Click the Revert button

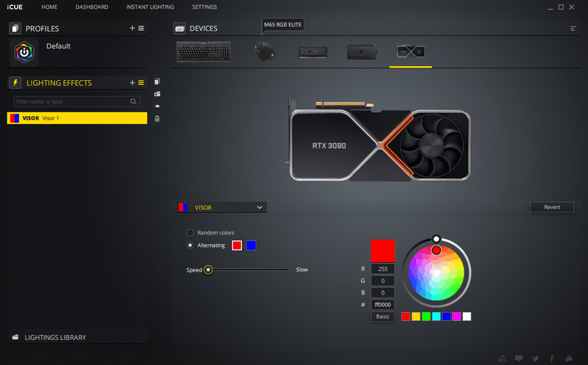point(552,207)
